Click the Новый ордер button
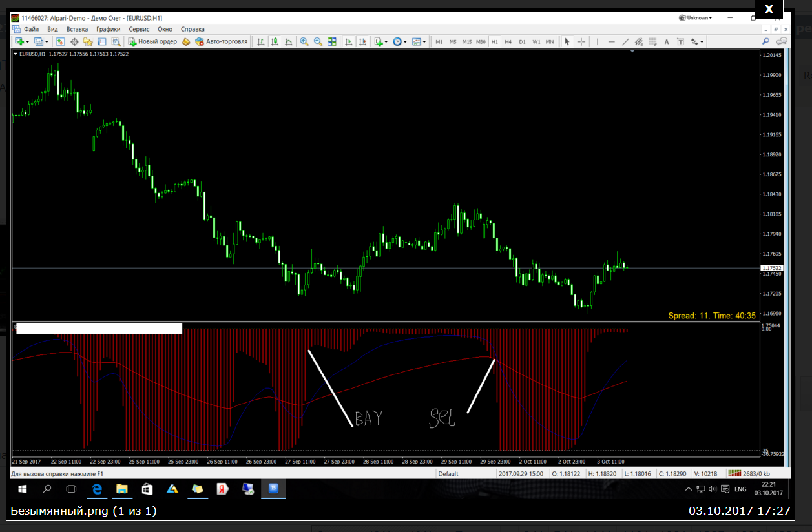The image size is (812, 532). (x=152, y=41)
